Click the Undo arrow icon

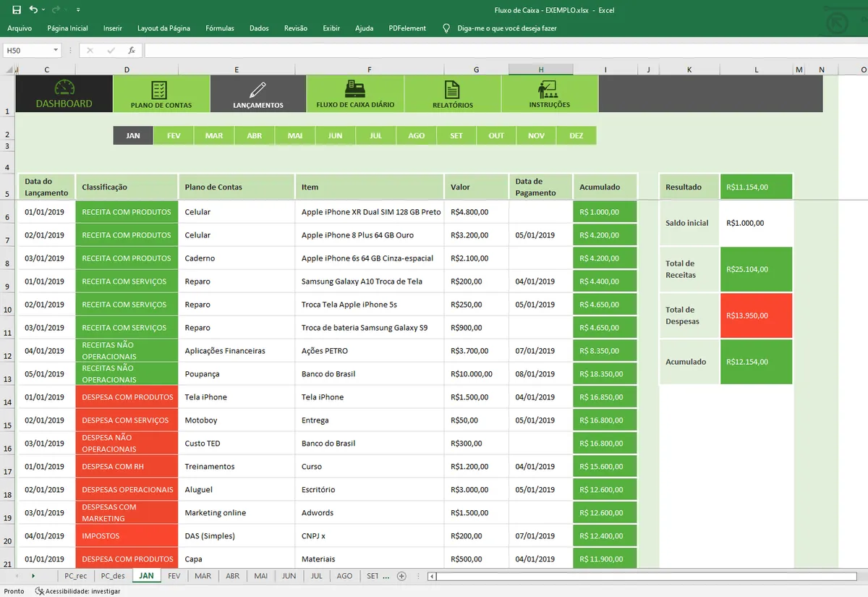click(33, 10)
